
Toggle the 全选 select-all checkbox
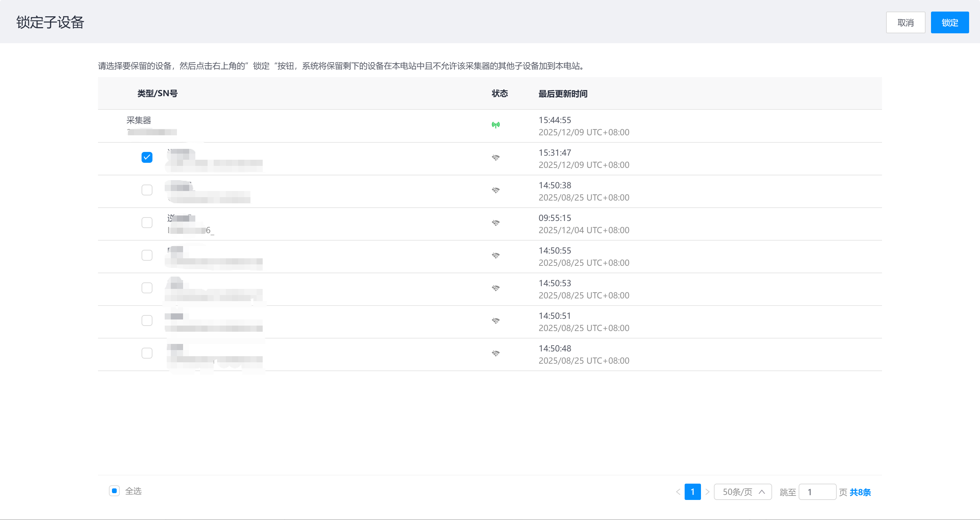pyautogui.click(x=114, y=491)
